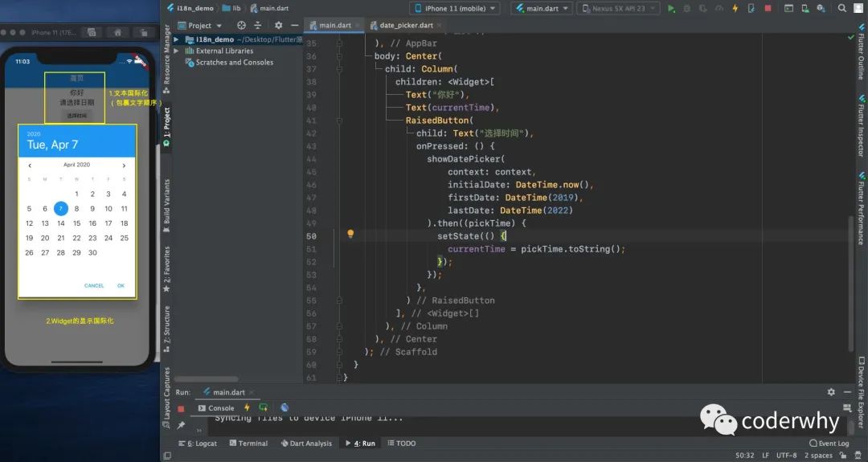The height and width of the screenshot is (462, 868).
Task: Open Resource Manager side tab
Action: point(166,58)
